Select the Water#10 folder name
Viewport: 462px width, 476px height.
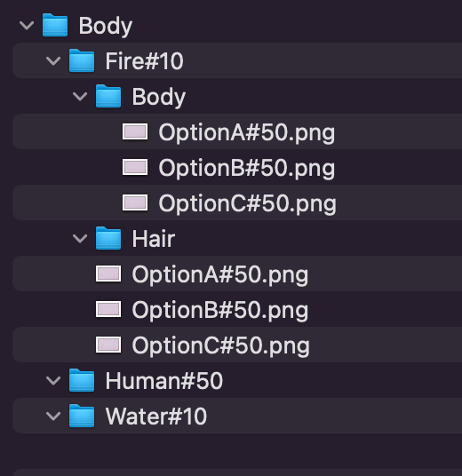[156, 416]
